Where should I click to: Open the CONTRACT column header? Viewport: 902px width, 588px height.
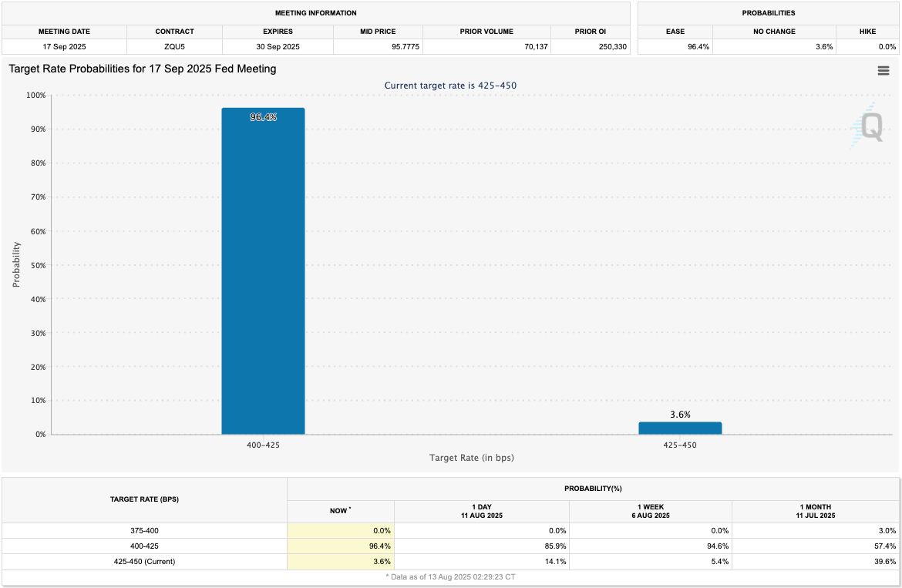(x=174, y=32)
